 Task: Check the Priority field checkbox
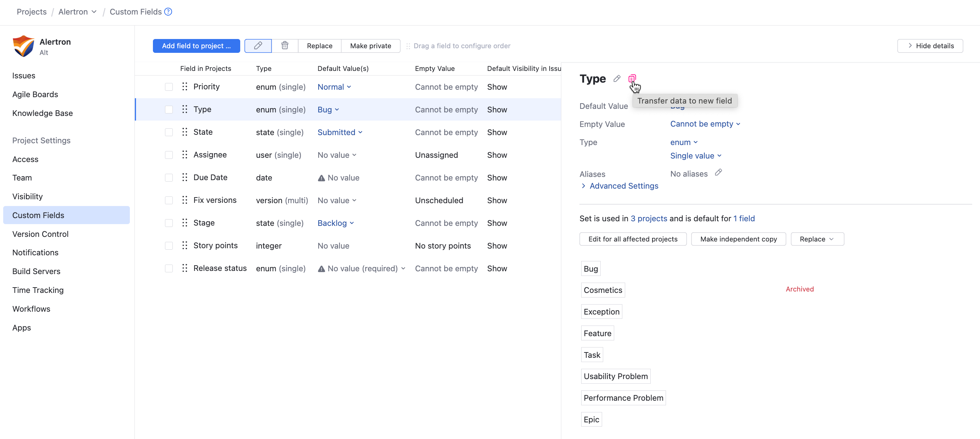tap(169, 87)
